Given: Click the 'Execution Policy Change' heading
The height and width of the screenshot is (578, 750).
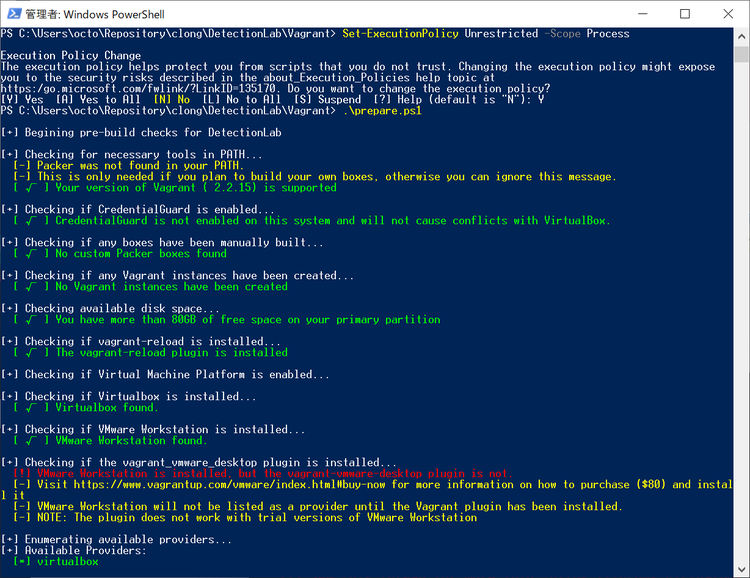Looking at the screenshot, I should tap(71, 56).
